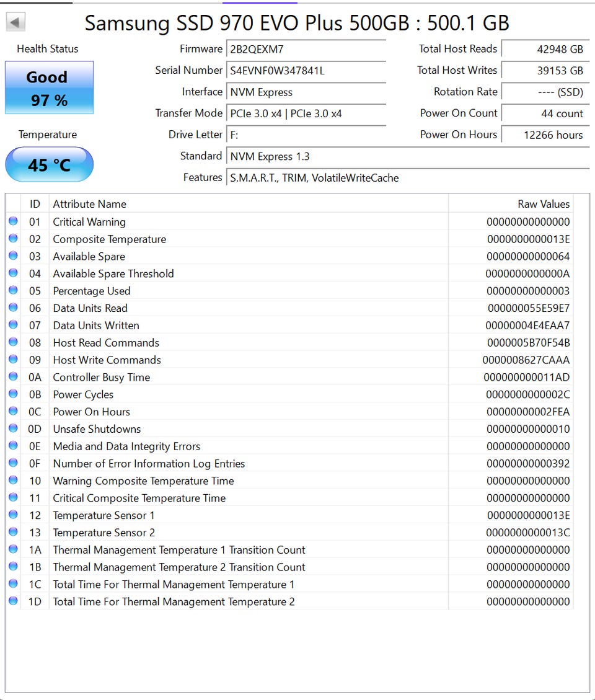Click the Transfer Mode field PCIe 3.0 x4
The image size is (595, 700).
click(306, 113)
